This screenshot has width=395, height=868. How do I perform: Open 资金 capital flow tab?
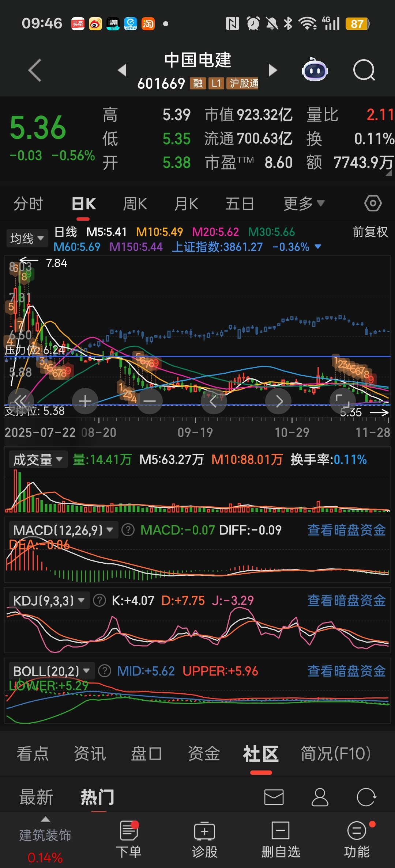click(x=204, y=753)
